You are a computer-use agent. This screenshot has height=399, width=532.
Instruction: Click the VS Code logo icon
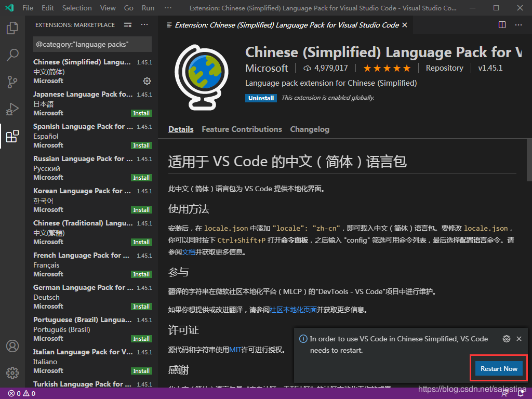coord(9,7)
